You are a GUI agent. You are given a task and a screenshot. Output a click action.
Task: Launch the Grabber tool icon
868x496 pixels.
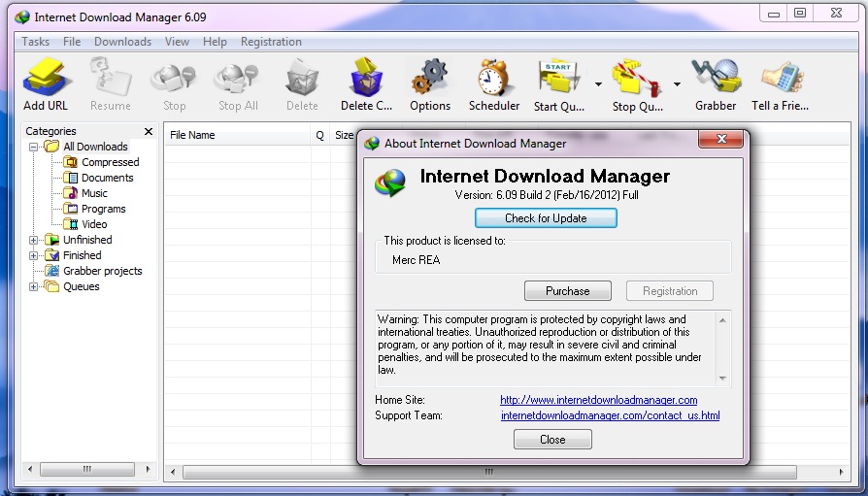coord(716,76)
